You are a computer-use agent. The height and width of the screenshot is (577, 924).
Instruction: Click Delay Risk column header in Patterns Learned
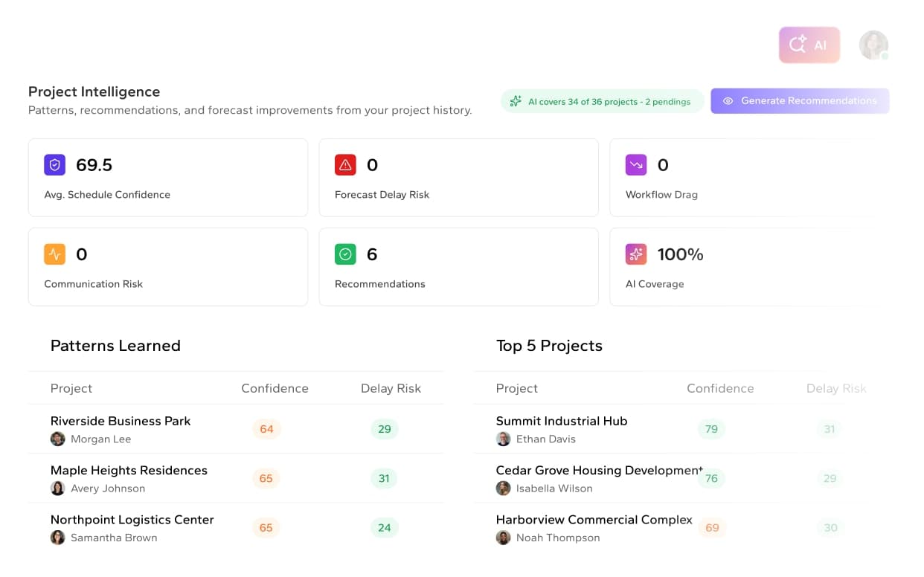[391, 388]
